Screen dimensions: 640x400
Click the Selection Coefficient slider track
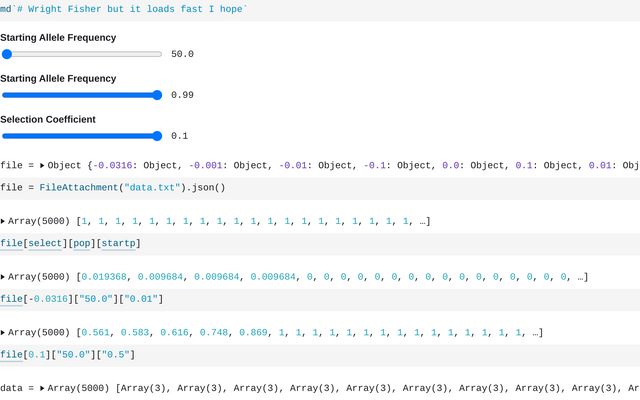pos(82,136)
